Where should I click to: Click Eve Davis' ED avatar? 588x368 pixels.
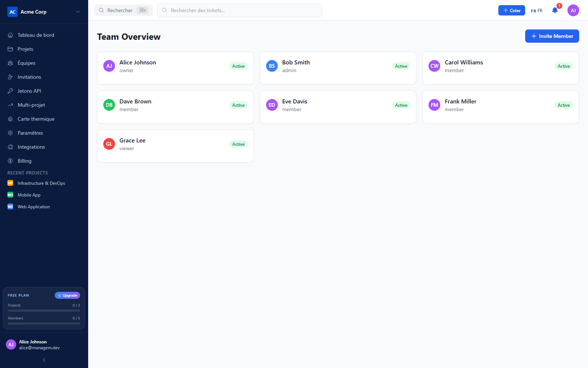(272, 105)
